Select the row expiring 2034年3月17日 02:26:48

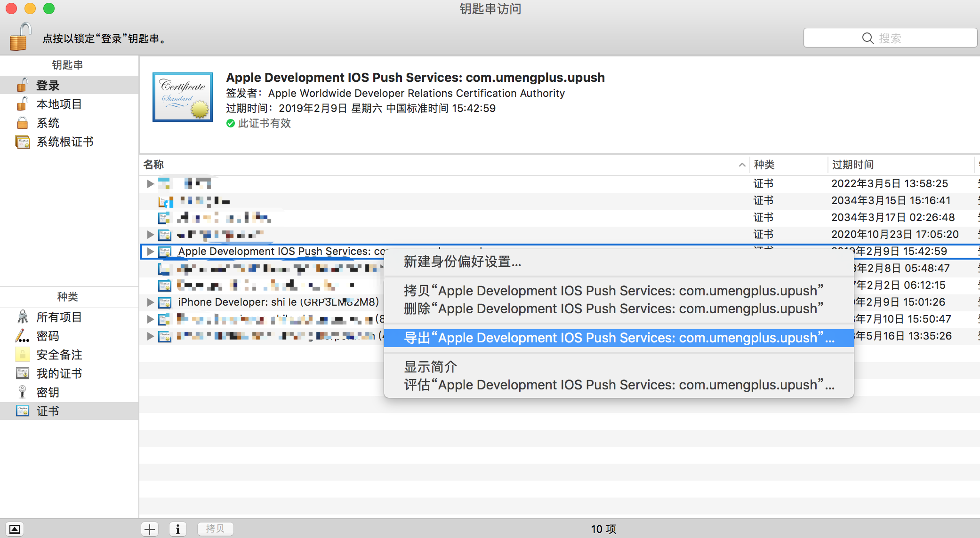click(x=560, y=217)
